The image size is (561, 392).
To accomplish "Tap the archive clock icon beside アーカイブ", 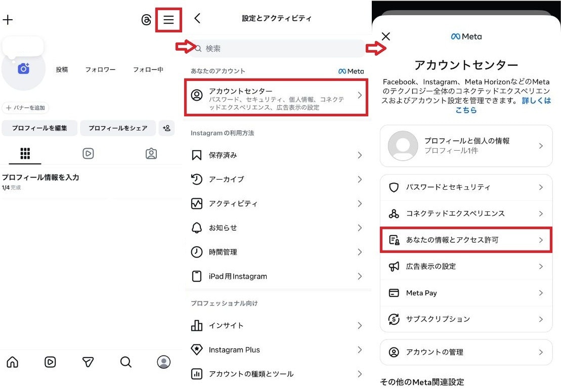I will (x=196, y=179).
